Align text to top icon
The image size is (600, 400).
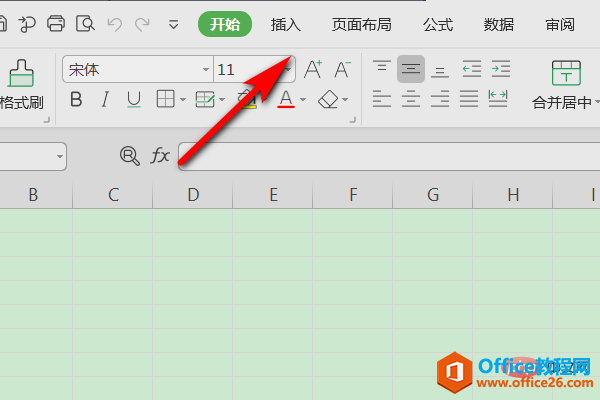coord(382,67)
